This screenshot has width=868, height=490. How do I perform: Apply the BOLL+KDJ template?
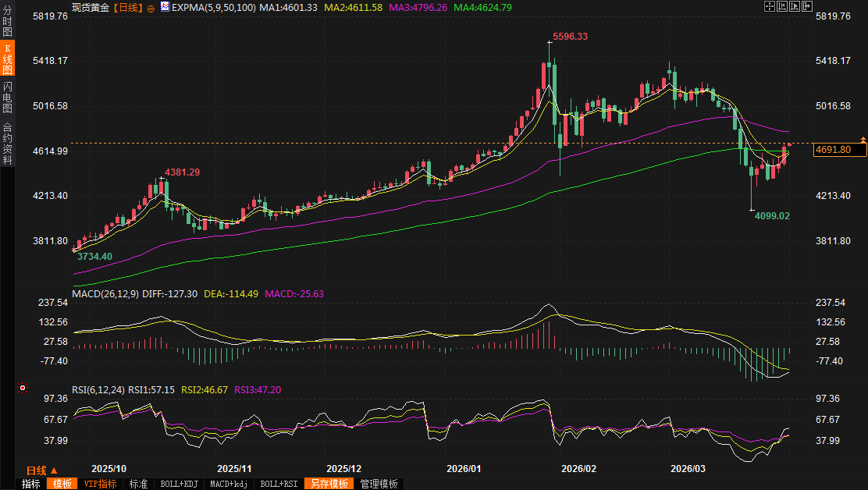pyautogui.click(x=179, y=484)
